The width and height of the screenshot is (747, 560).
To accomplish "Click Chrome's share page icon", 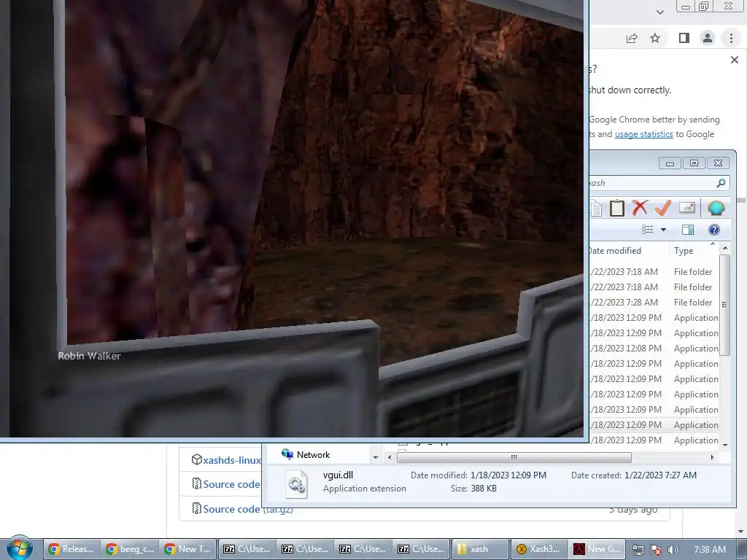I will click(632, 39).
